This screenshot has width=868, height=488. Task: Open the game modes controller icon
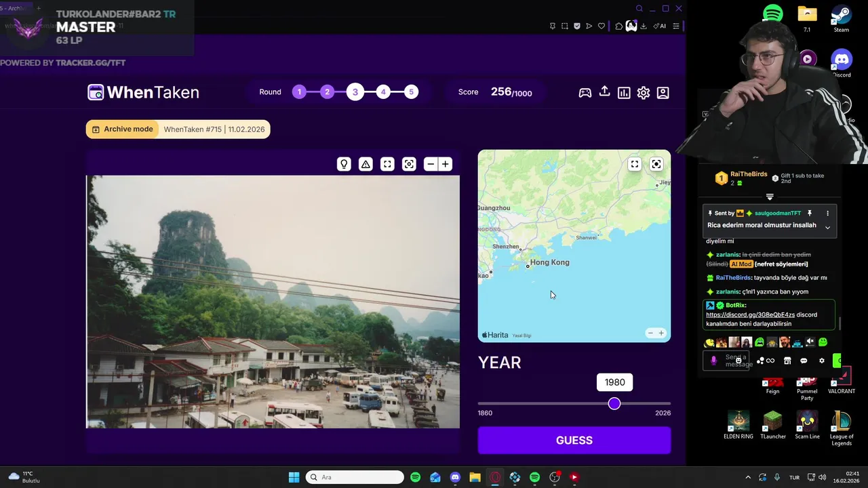tap(585, 93)
